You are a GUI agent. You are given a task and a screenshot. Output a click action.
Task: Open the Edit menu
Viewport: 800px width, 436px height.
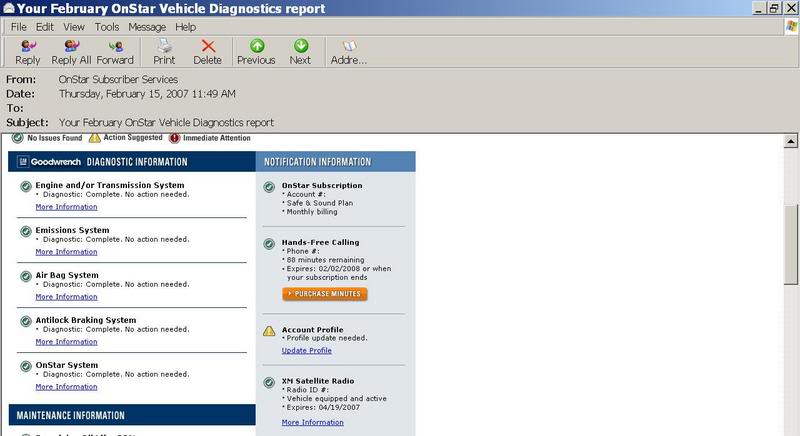pos(44,27)
